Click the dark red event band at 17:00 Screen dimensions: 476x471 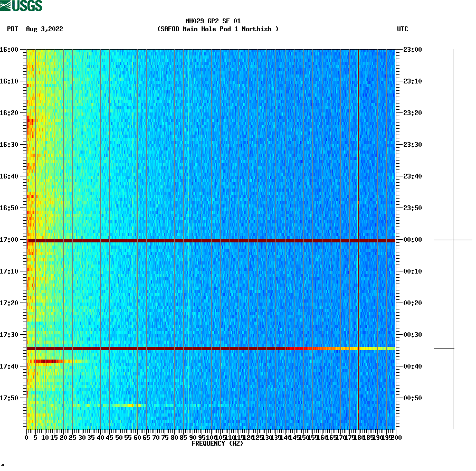211,240
